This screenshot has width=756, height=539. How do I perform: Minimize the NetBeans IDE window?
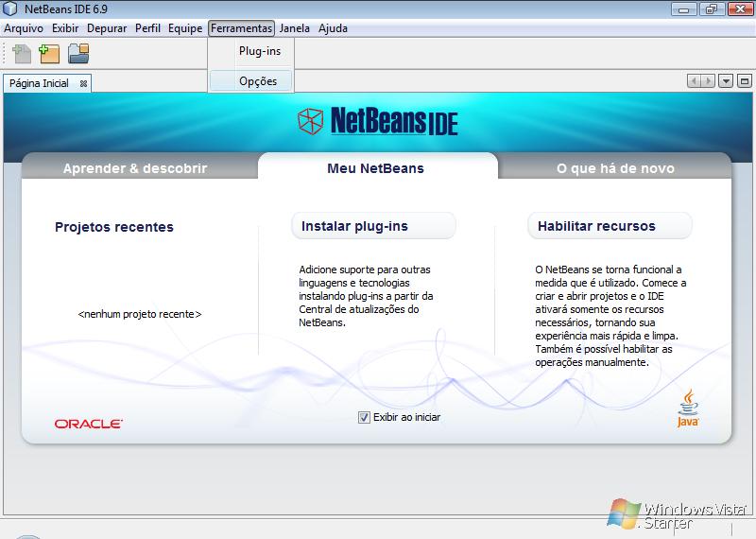683,9
